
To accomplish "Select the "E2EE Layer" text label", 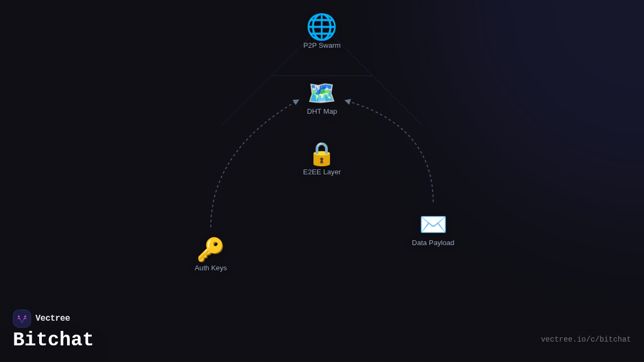I will 321,172.
